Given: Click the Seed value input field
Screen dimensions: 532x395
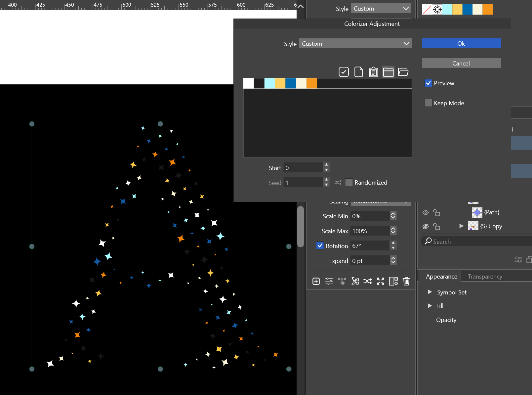Looking at the screenshot, I should (303, 183).
